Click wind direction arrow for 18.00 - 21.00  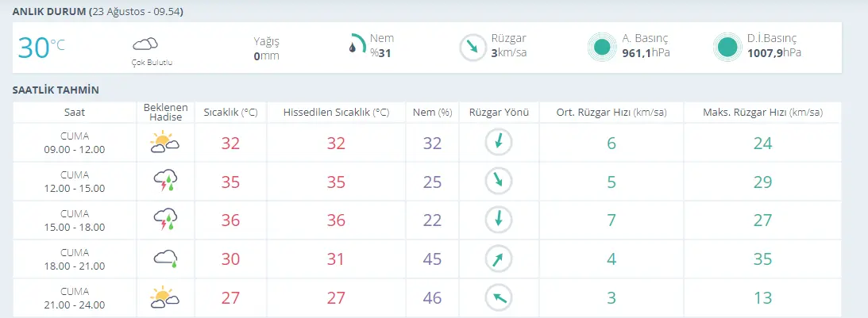point(499,259)
